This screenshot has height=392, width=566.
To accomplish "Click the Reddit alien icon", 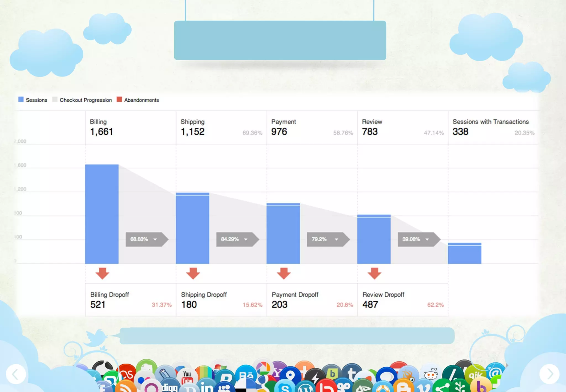I will click(431, 374).
